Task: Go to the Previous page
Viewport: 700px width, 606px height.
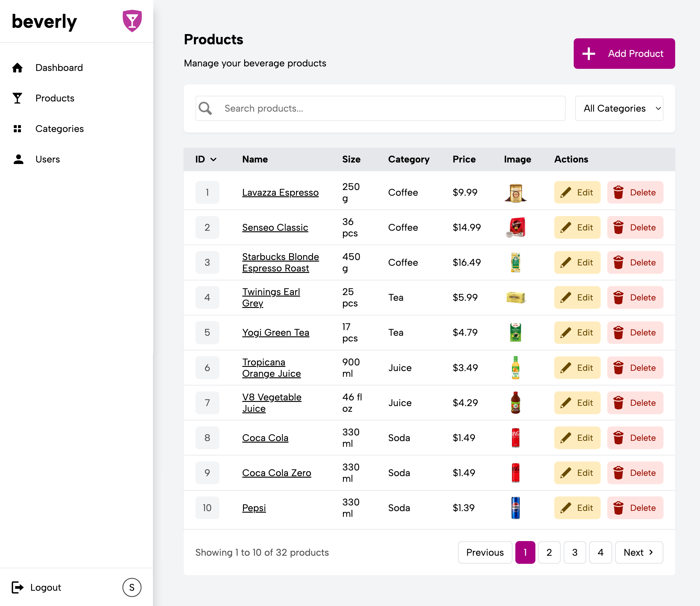Action: click(x=485, y=552)
